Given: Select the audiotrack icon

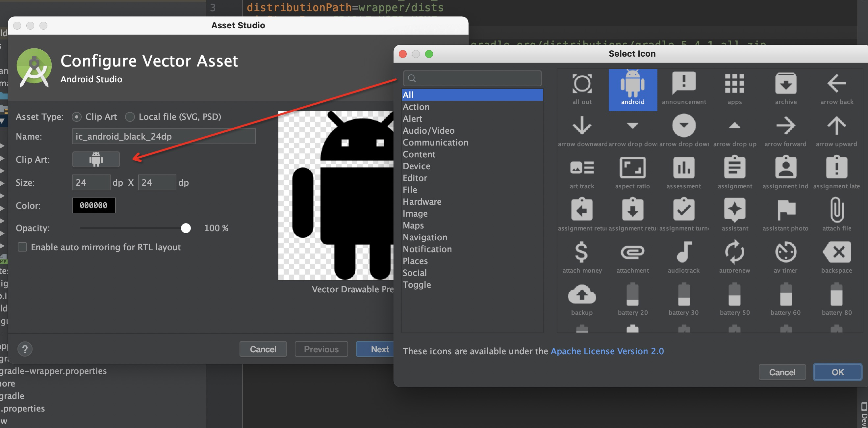Looking at the screenshot, I should [684, 253].
